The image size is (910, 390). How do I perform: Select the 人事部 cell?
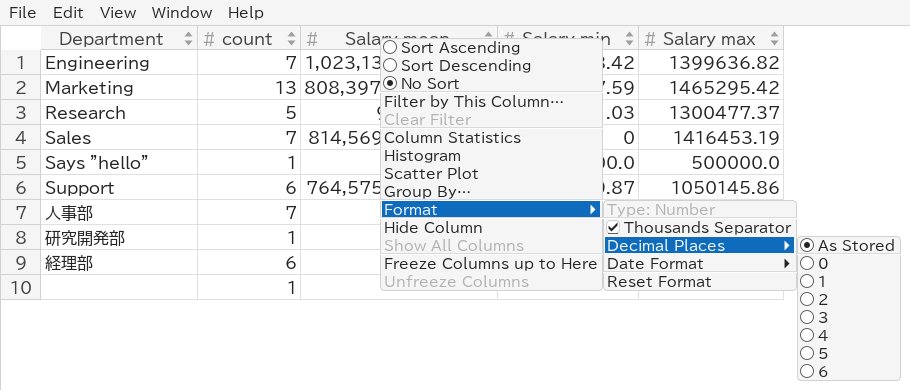pos(119,212)
